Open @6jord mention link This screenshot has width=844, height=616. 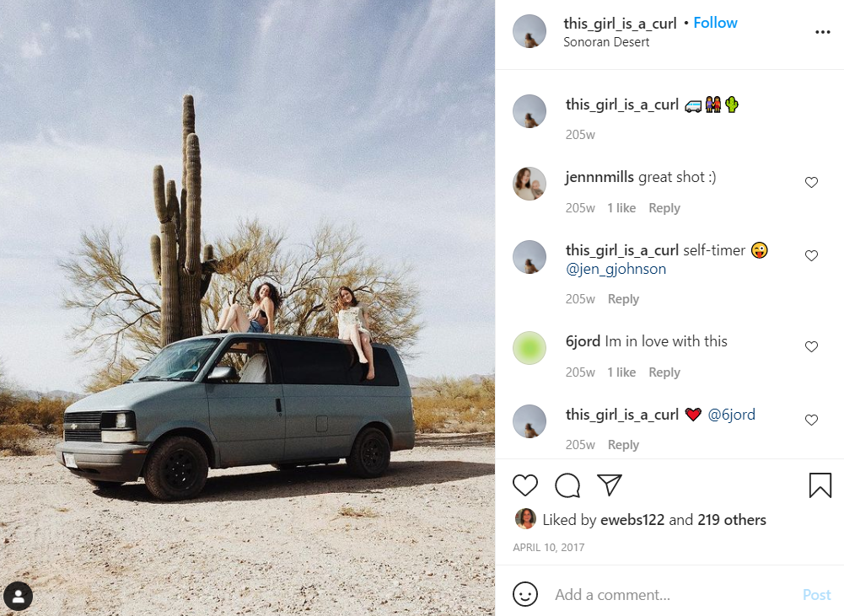731,415
